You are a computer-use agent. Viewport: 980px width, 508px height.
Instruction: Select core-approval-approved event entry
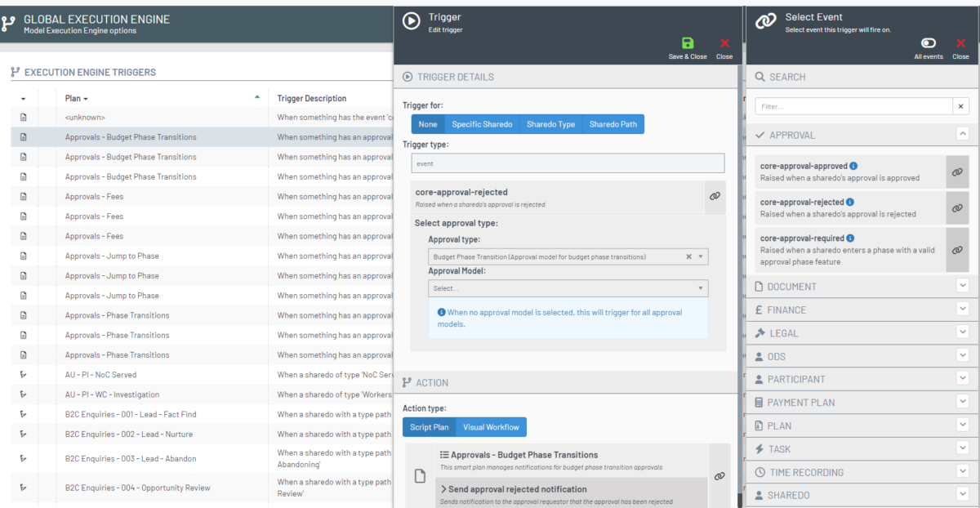click(x=850, y=172)
